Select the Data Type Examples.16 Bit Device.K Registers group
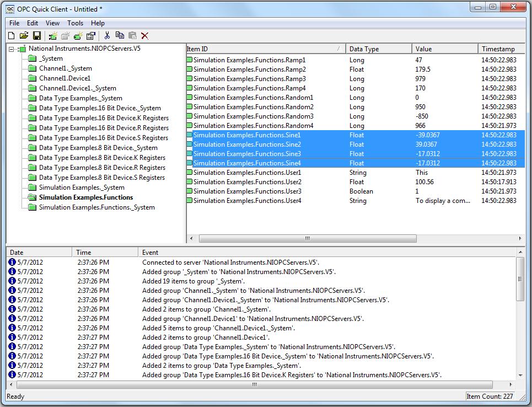Viewport: 532px width, 407px height. [x=104, y=118]
